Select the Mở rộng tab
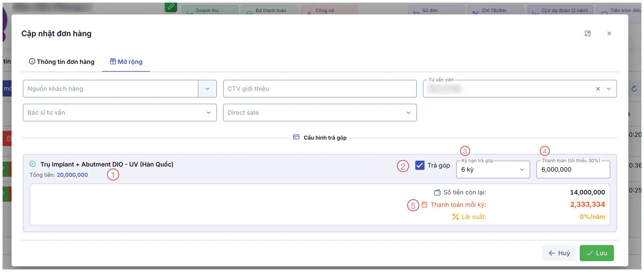Viewport: 644px width, 272px height. point(126,62)
